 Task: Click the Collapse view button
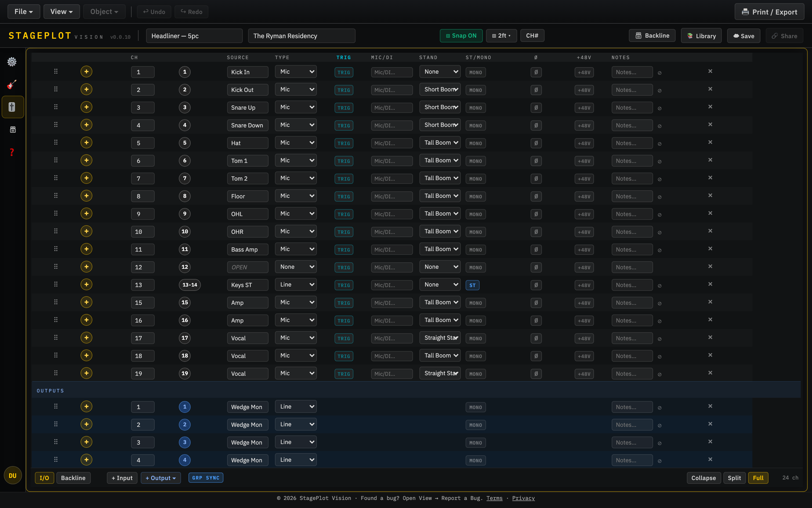click(704, 478)
